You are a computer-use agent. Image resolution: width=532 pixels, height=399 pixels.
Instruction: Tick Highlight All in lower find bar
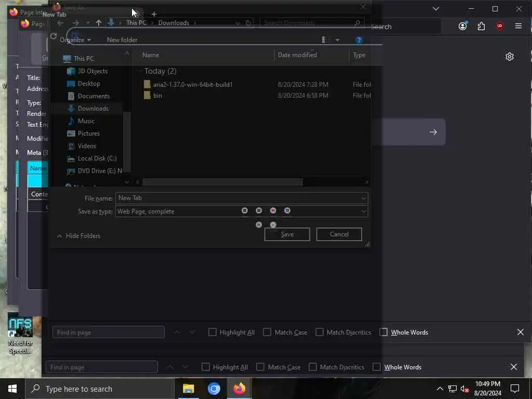point(206,367)
